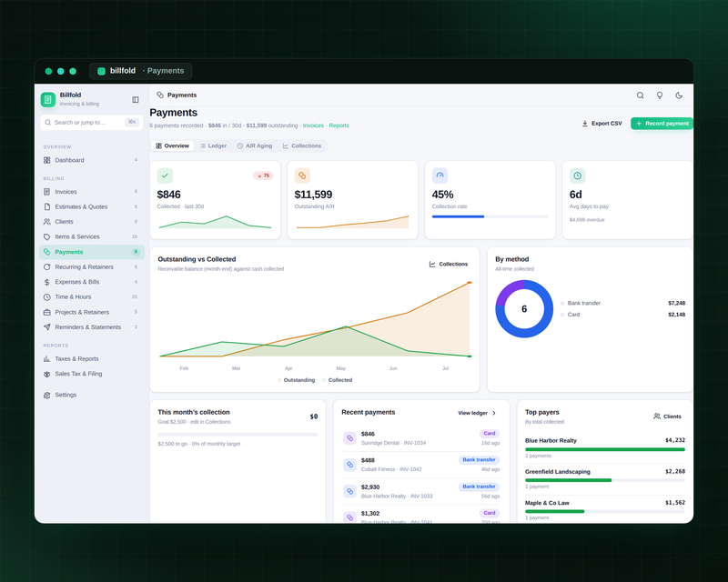Click the Billfold logo icon in sidebar
728x582 pixels.
(48, 99)
